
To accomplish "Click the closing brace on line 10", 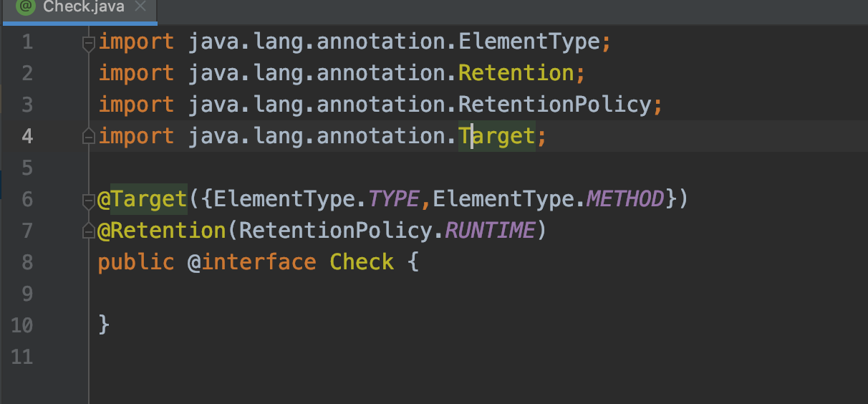I will (x=104, y=325).
